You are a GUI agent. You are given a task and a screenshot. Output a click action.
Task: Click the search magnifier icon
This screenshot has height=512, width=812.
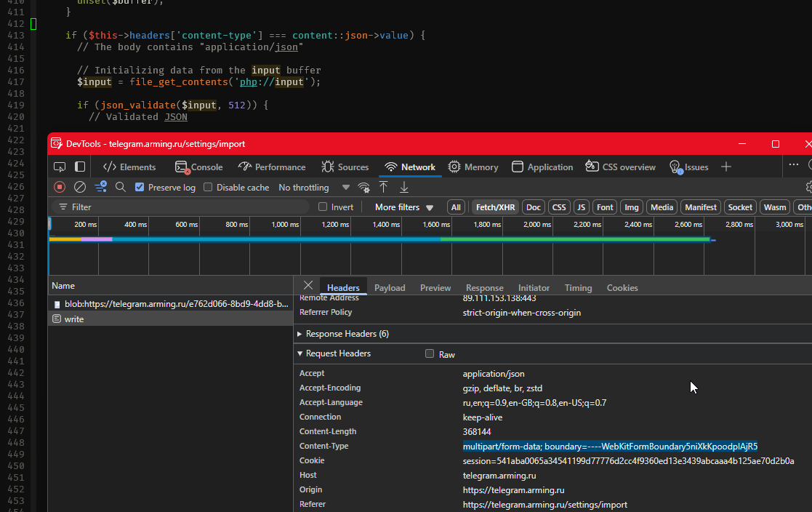121,187
